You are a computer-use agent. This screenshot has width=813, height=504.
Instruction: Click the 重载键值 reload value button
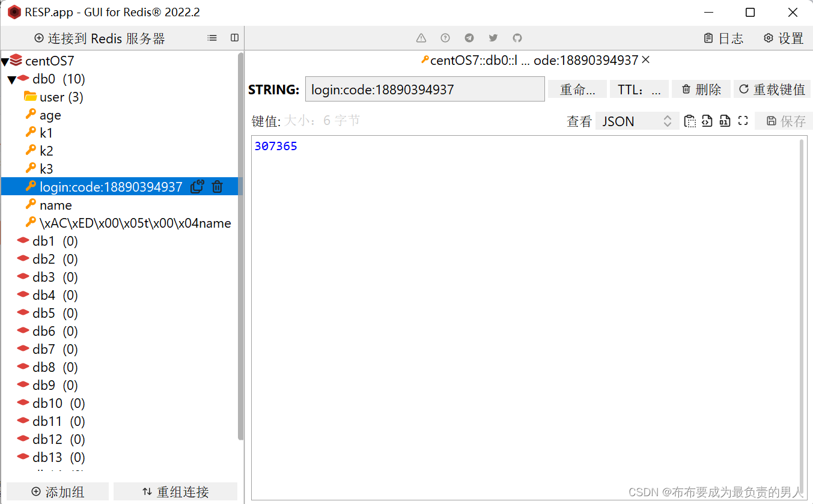(772, 90)
